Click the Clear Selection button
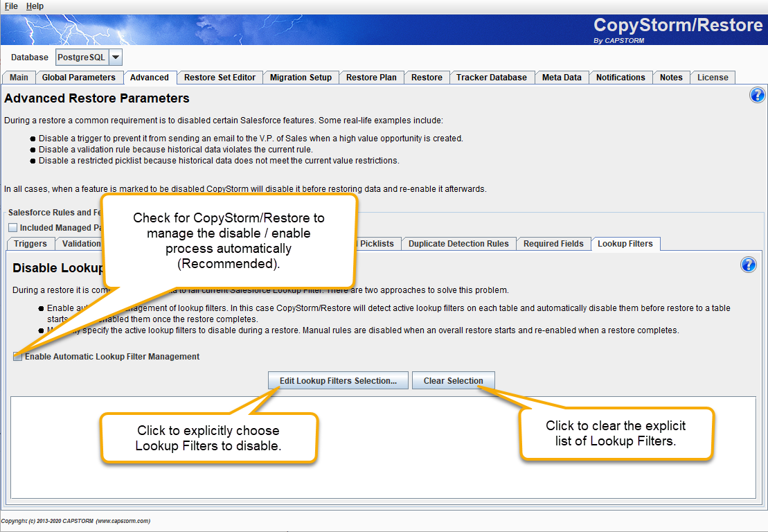Viewport: 768px width, 532px height. coord(453,380)
